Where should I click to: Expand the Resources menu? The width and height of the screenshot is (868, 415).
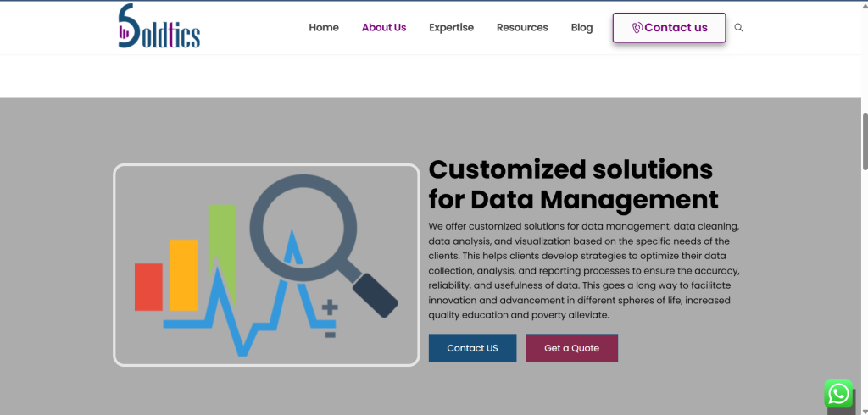(x=522, y=28)
